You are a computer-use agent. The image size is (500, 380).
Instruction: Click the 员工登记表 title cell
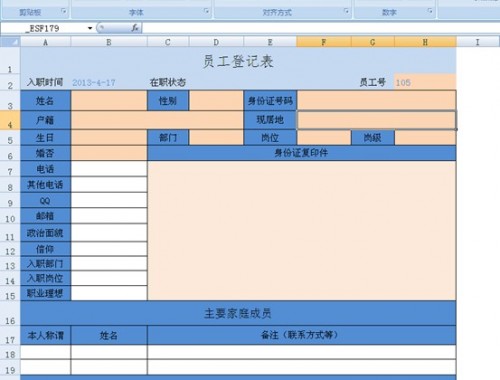tap(238, 61)
